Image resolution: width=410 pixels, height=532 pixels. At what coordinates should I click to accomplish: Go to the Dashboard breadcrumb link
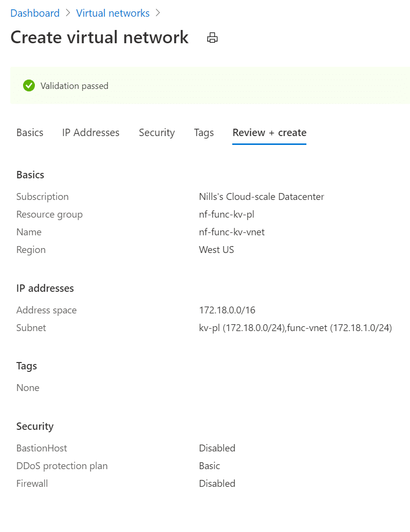(35, 13)
